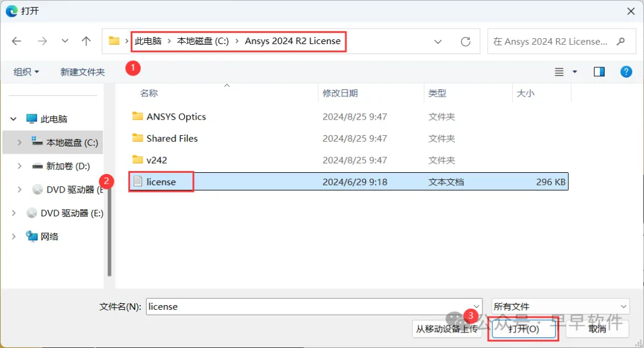Open the 组织 menu
This screenshot has width=644, height=348.
coord(26,72)
